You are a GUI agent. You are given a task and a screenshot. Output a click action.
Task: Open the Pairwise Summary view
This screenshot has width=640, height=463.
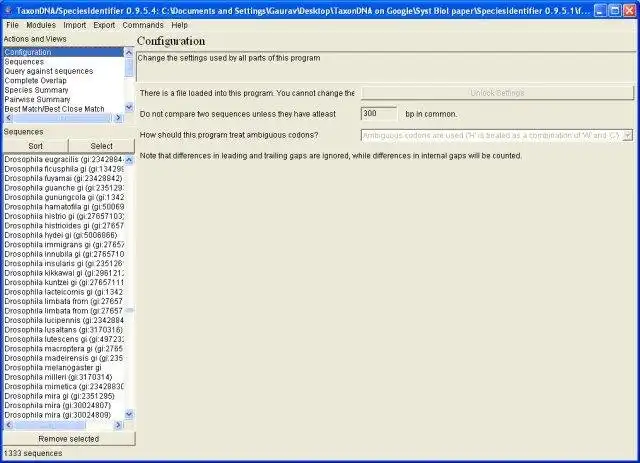[x=63, y=99]
